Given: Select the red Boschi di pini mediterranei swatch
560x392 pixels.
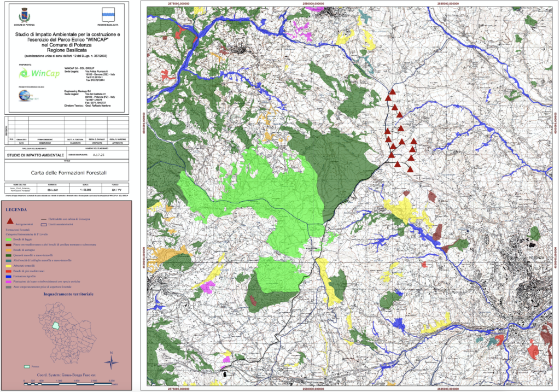Looking at the screenshot, I should click(8, 271).
